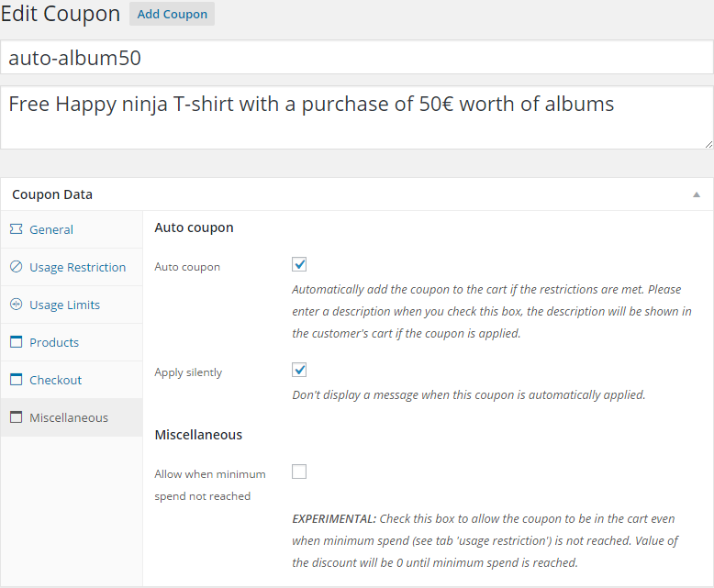Enable Allow when minimum spend not reached

click(299, 472)
